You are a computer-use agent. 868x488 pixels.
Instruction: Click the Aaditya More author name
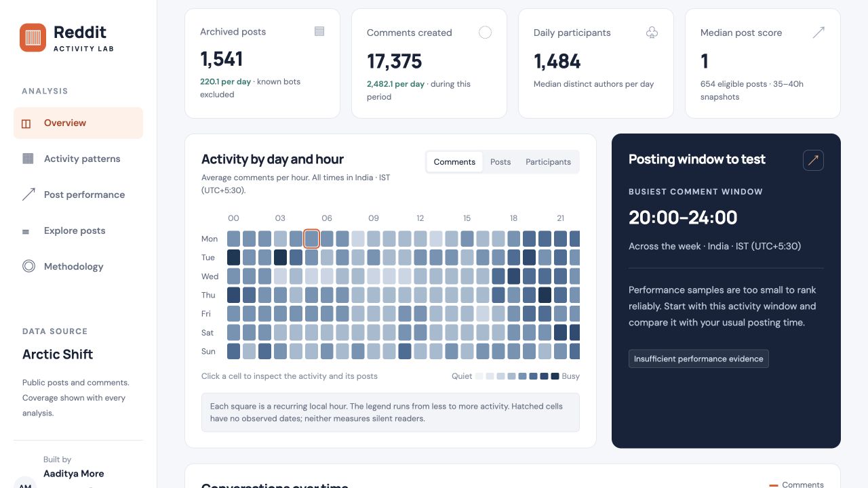click(x=73, y=474)
